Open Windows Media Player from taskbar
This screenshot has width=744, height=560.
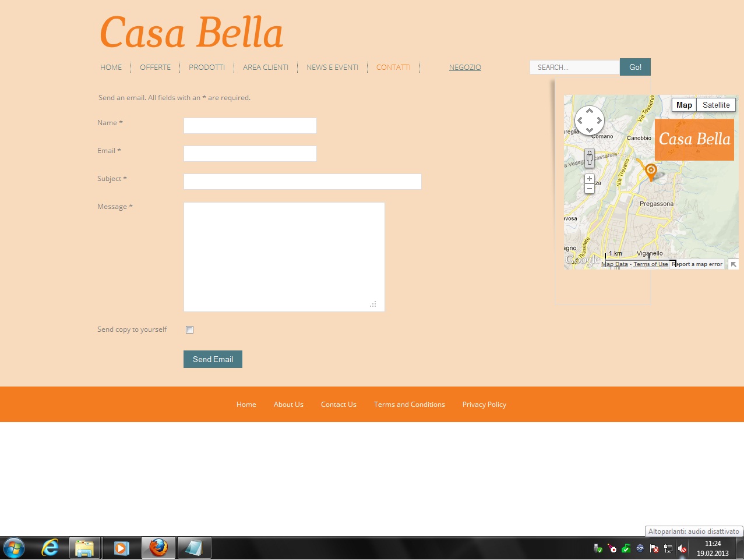click(x=121, y=548)
